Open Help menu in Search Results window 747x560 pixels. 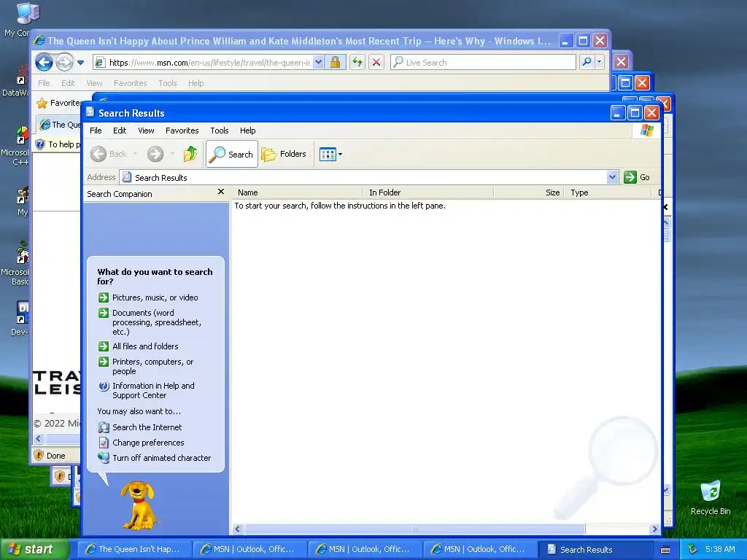click(x=248, y=131)
